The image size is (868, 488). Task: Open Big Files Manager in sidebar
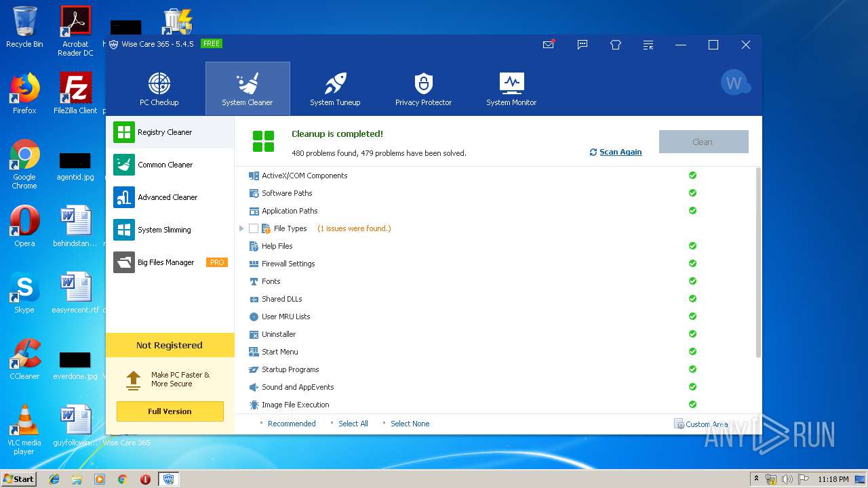[x=170, y=262]
